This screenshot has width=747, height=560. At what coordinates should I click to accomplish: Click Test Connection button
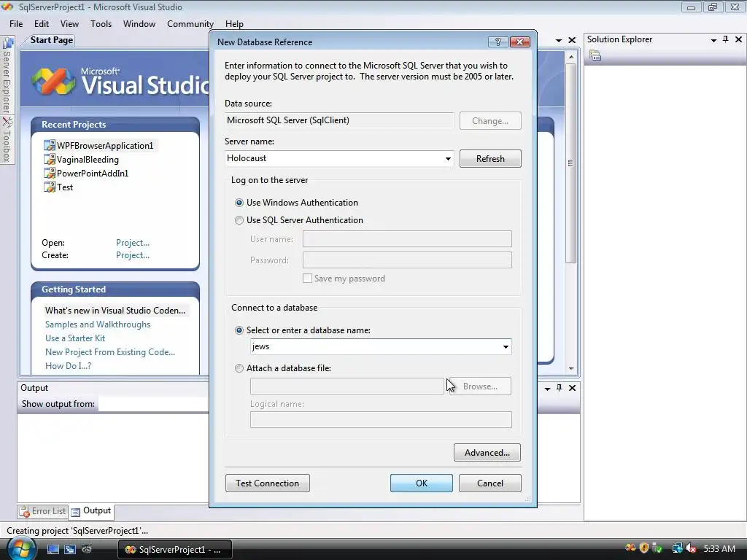[x=267, y=483]
